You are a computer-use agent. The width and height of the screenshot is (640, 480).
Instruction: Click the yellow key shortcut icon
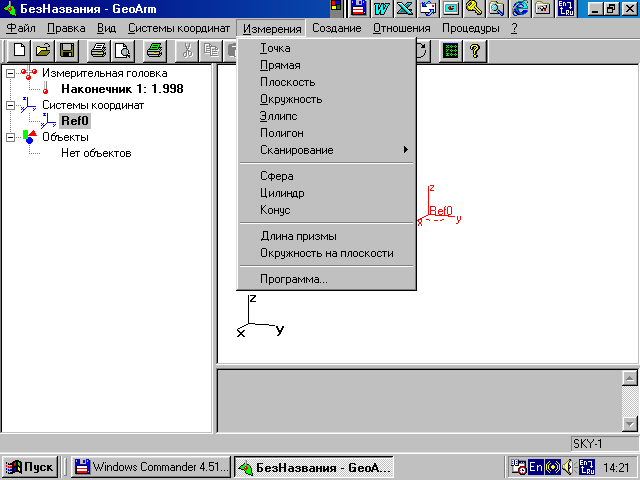pyautogui.click(x=473, y=8)
